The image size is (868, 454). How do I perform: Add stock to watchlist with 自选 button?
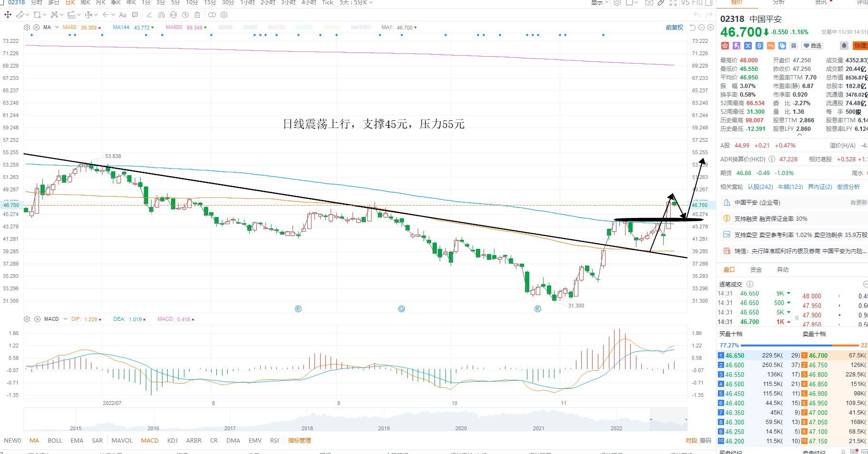pyautogui.click(x=812, y=46)
